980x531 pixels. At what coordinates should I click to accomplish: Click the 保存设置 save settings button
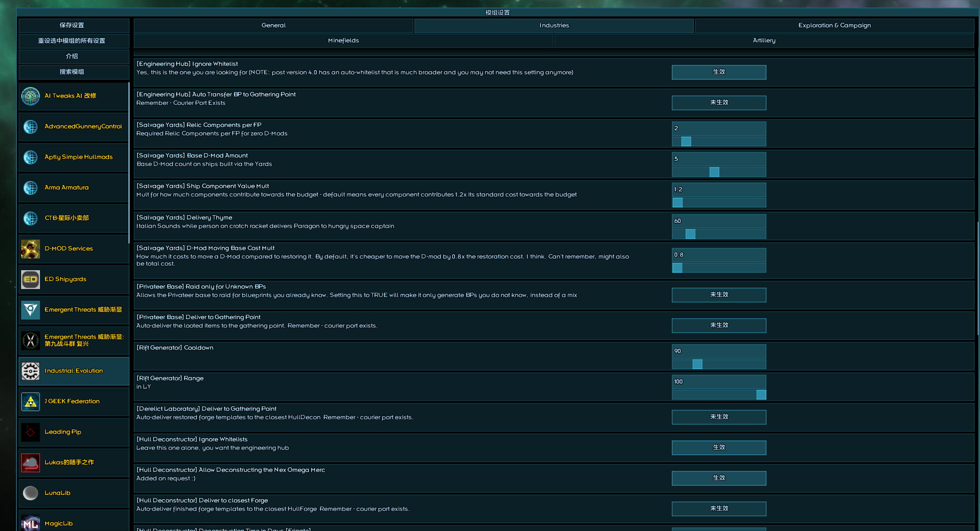click(72, 25)
